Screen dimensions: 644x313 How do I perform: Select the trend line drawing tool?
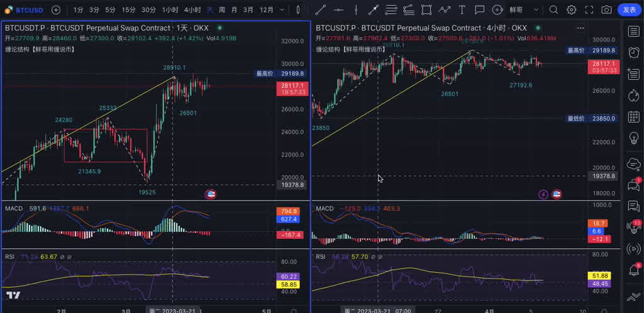[320, 10]
